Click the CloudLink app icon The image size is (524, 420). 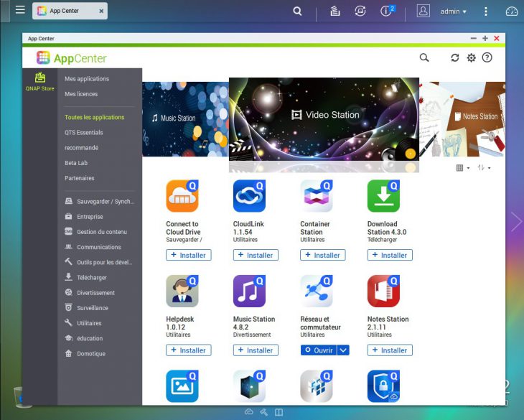pos(249,196)
